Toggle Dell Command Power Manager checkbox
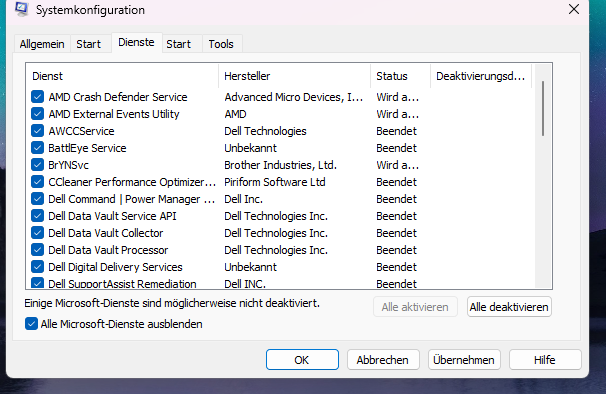The image size is (606, 394). pos(37,199)
